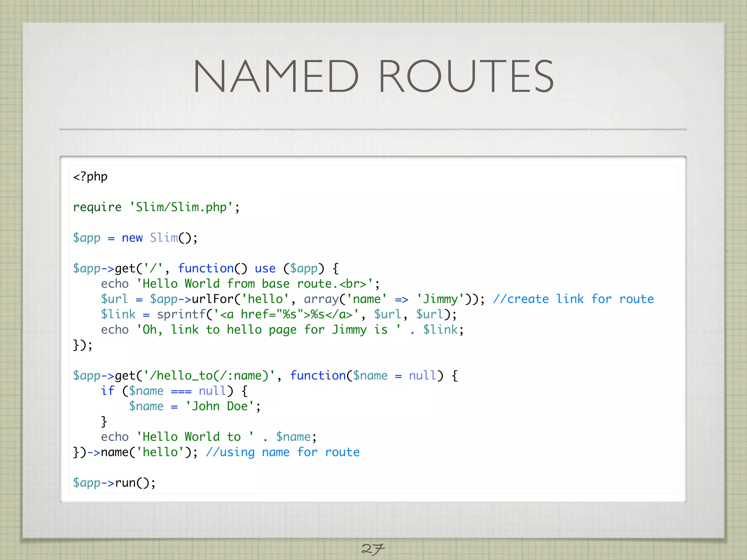Click the line "require 'Slim/Slim.php';"

click(156, 207)
